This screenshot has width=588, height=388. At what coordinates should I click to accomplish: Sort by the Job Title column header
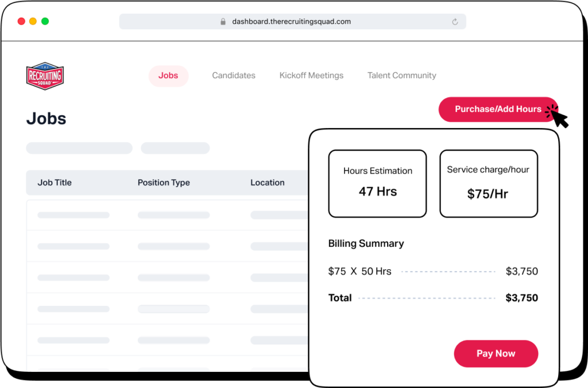[54, 183]
